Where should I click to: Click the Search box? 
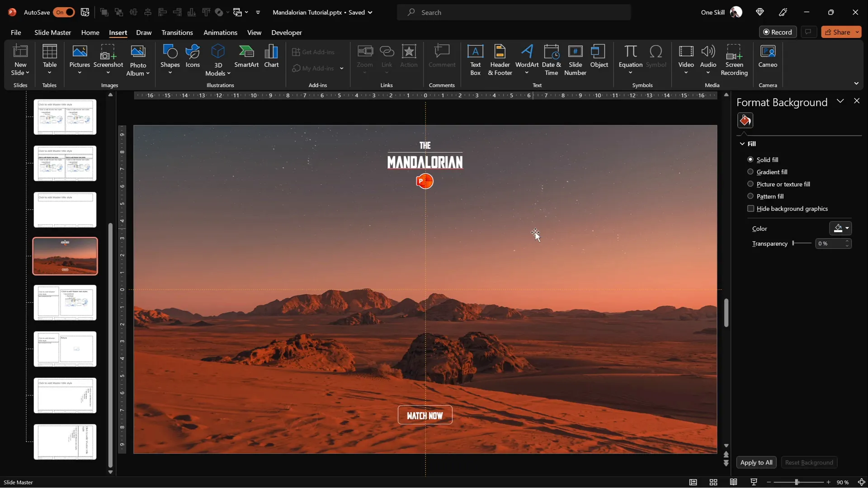(514, 12)
